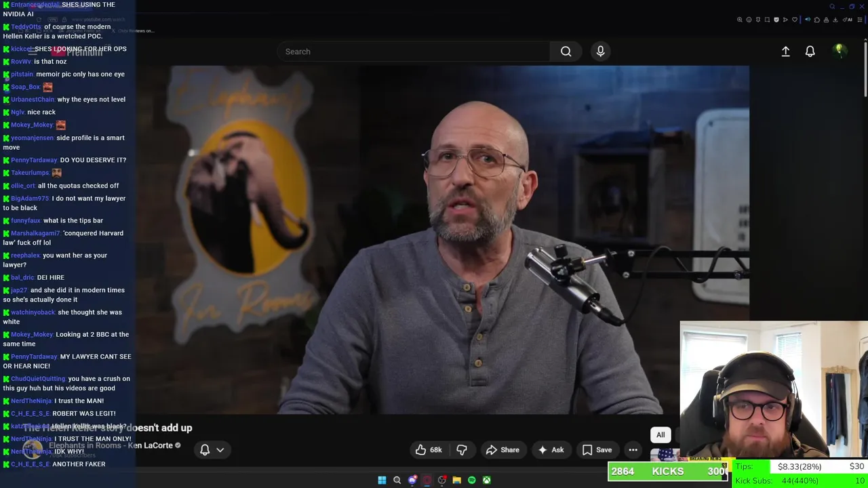Click chat message 'nice rack'
Image resolution: width=868 pixels, height=488 pixels.
[x=41, y=113]
